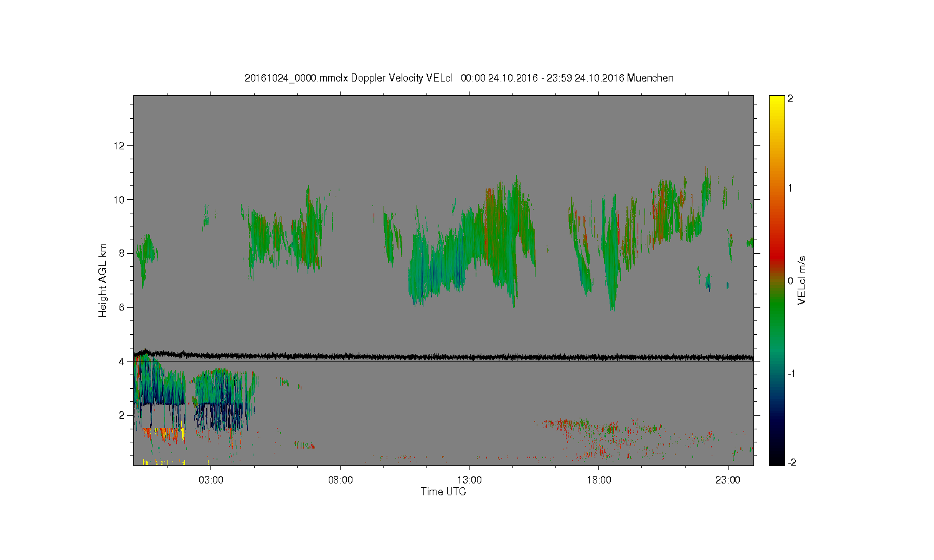The width and height of the screenshot is (934, 560).
Task: Click the colorbar value '0'
Action: pos(791,281)
